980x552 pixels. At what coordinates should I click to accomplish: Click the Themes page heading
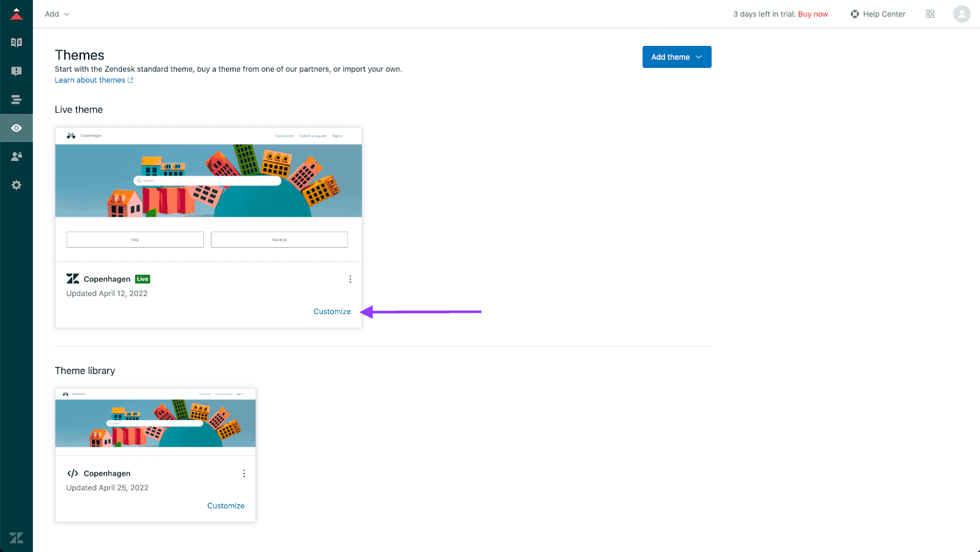coord(80,55)
